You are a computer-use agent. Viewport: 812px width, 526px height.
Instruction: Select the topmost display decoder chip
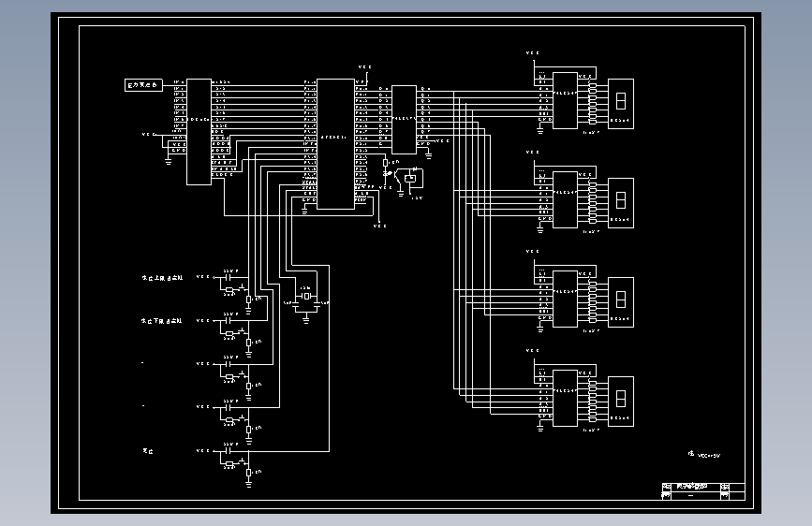pos(565,100)
